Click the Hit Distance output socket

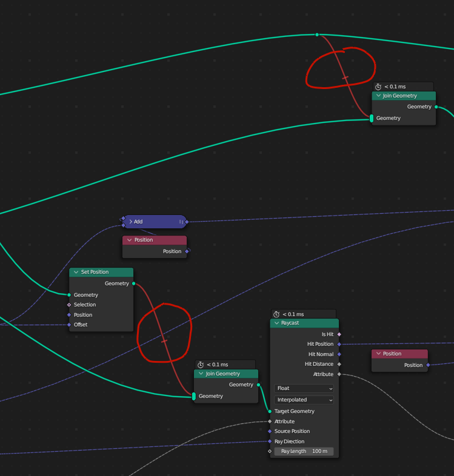(x=339, y=364)
